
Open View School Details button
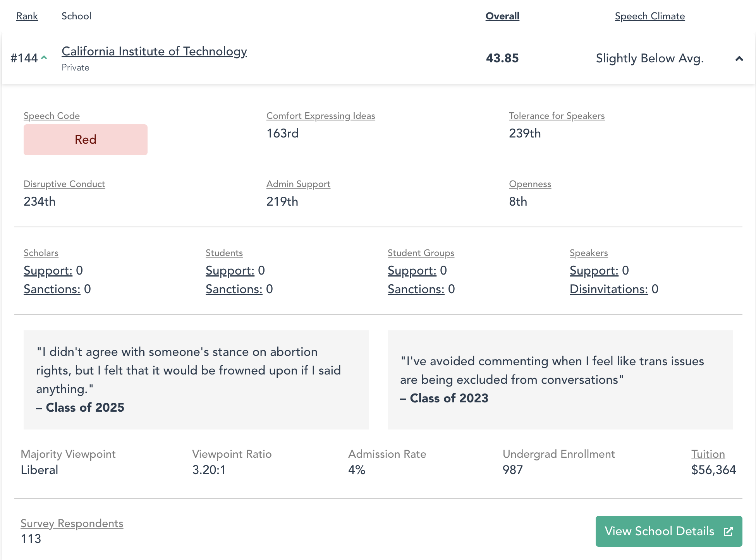669,531
